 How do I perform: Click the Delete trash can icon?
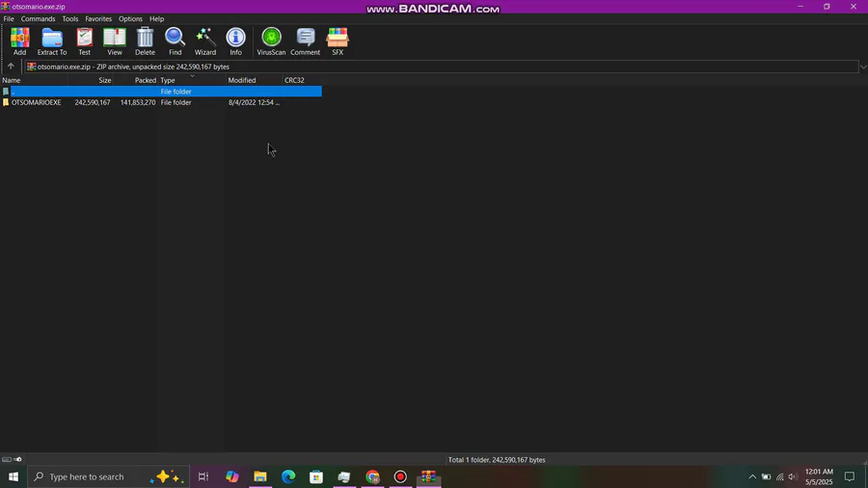coord(145,41)
